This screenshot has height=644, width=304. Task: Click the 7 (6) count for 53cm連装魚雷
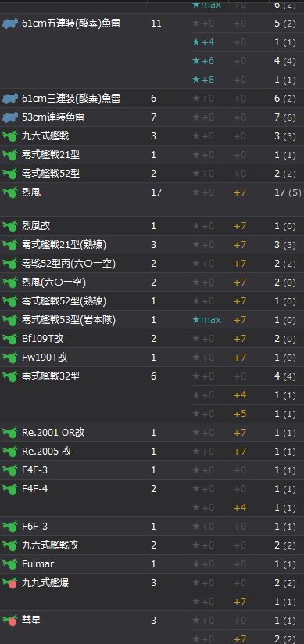[285, 117]
